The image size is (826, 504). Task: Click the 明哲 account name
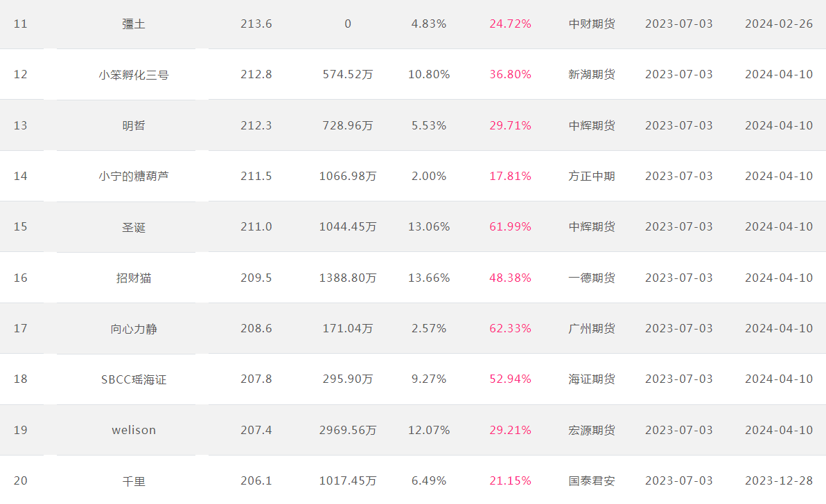coord(134,126)
